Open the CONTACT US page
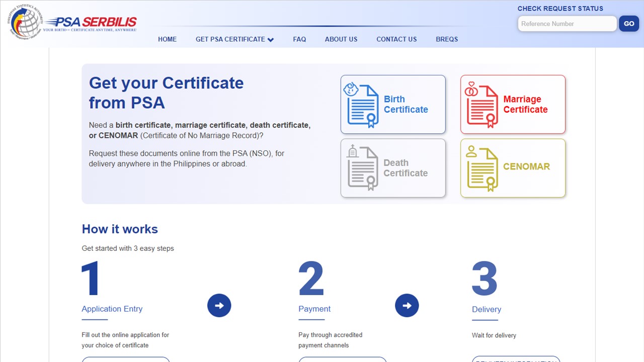 (396, 39)
